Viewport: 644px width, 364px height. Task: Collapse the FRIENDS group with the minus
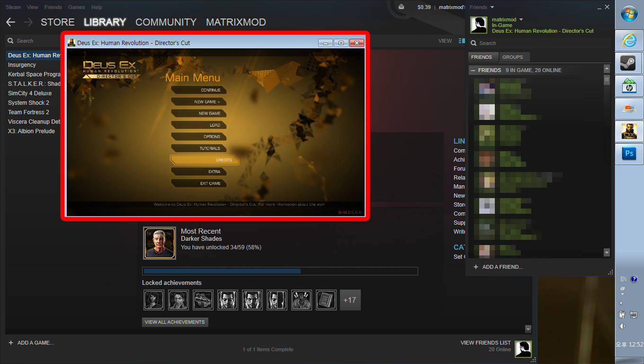pos(473,70)
